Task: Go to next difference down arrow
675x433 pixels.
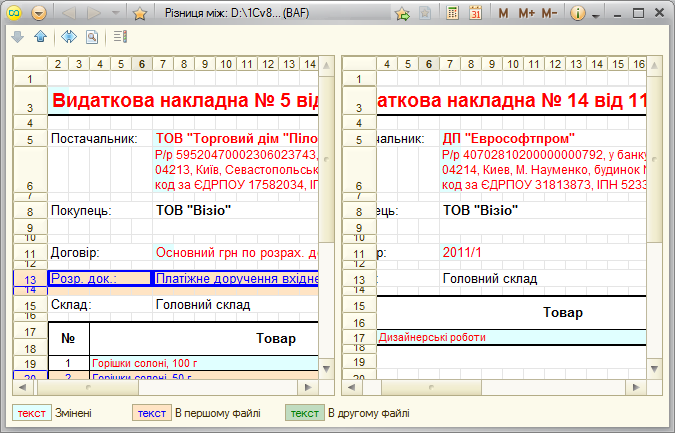Action: tap(18, 37)
